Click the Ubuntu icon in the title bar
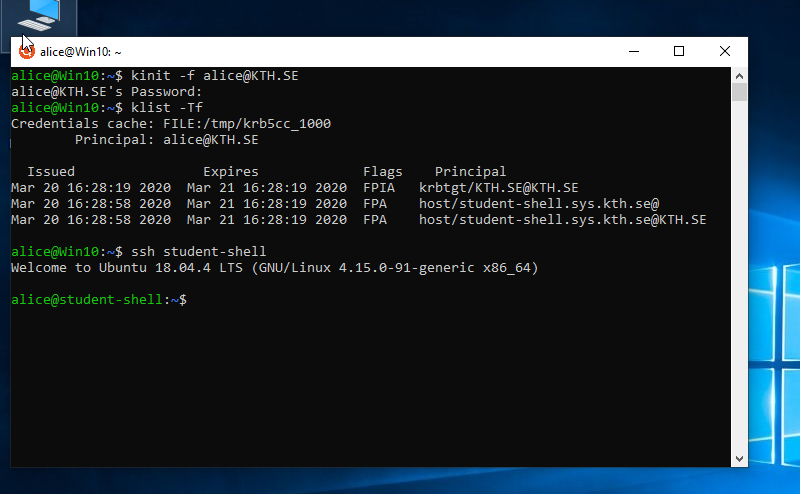This screenshot has width=800, height=494. (x=27, y=51)
